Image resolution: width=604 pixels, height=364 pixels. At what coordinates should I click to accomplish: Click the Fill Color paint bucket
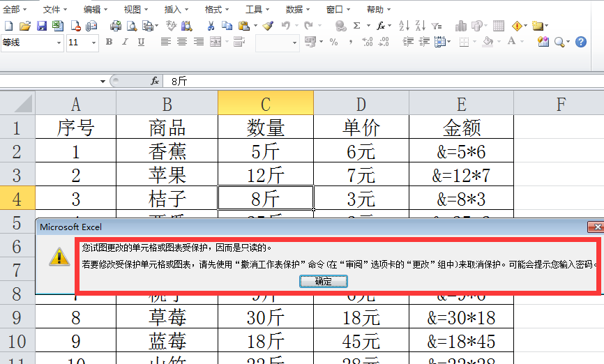click(488, 42)
